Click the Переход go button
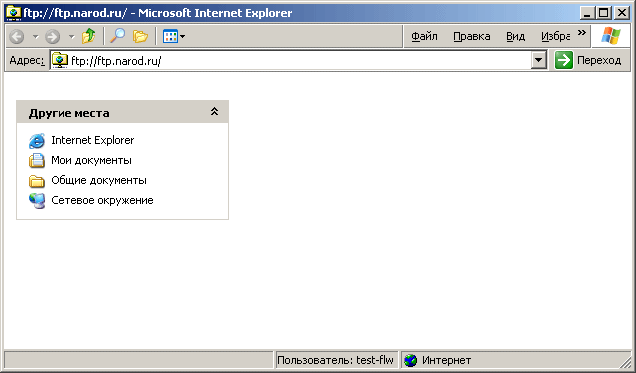The image size is (636, 373). pos(588,61)
